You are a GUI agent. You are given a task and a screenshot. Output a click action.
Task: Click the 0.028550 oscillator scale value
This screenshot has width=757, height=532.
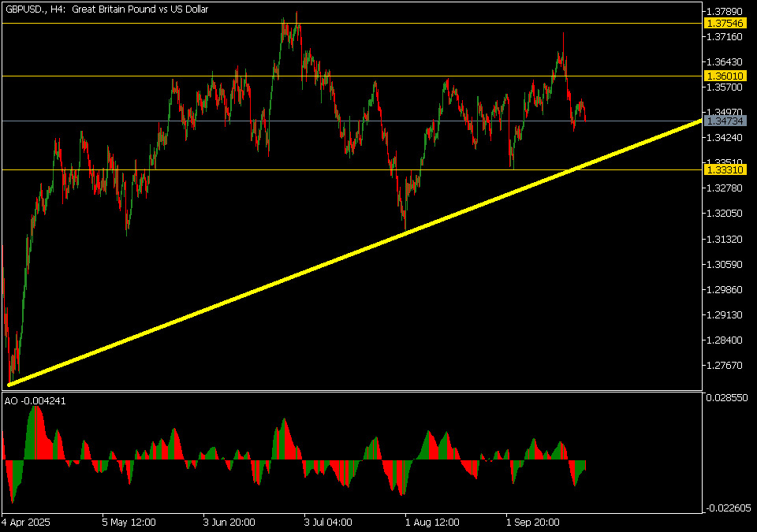[x=726, y=398]
